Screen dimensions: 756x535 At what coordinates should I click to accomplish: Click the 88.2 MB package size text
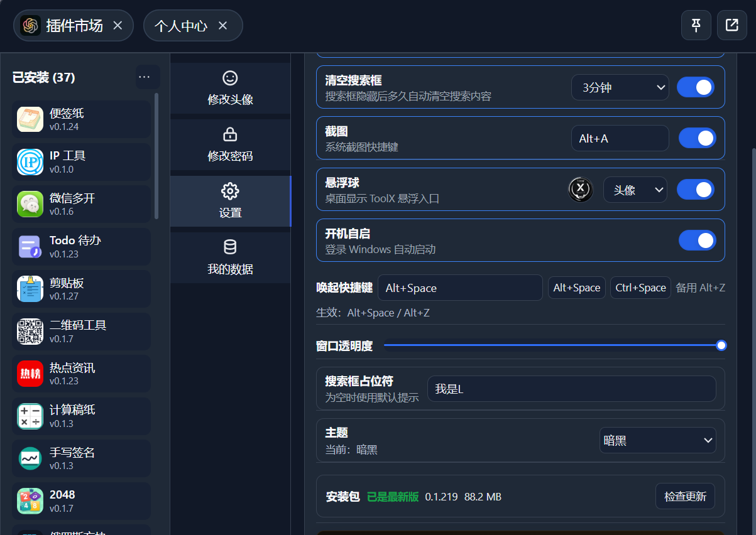point(483,497)
